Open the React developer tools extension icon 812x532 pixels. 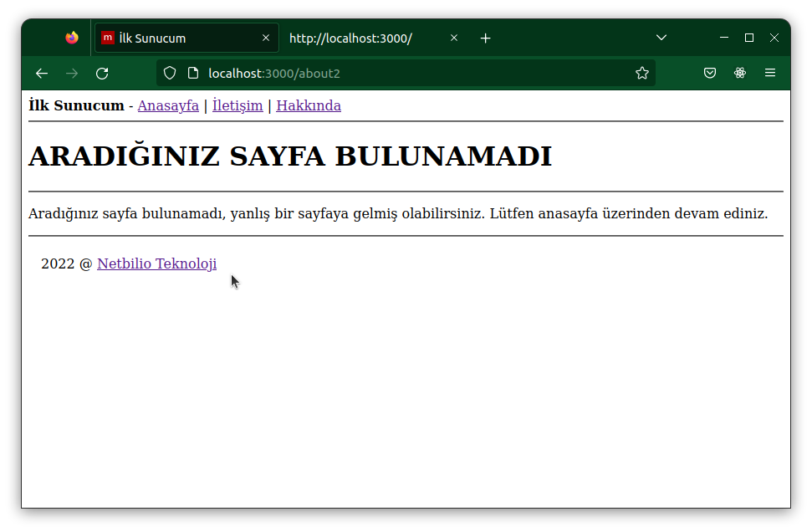coord(740,73)
